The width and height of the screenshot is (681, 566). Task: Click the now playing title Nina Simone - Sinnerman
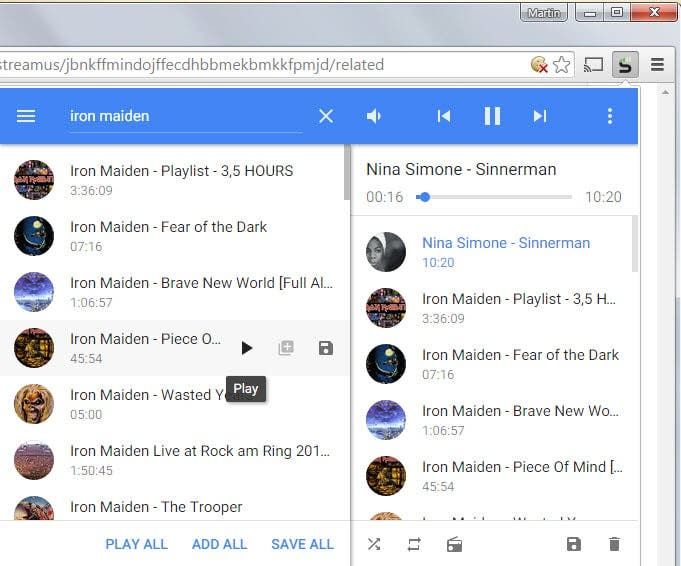coord(461,169)
